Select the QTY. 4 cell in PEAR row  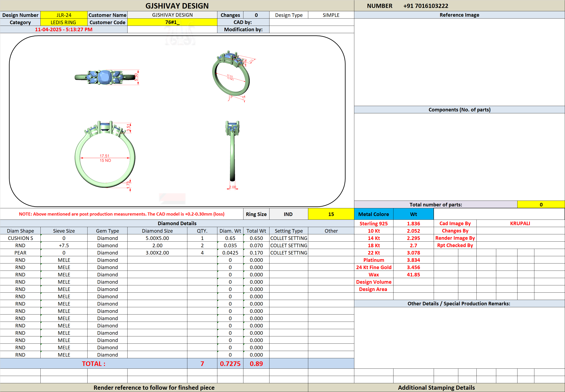[x=202, y=253]
